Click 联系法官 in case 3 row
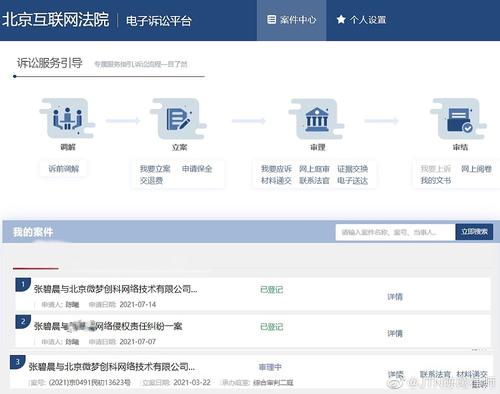 pyautogui.click(x=435, y=374)
